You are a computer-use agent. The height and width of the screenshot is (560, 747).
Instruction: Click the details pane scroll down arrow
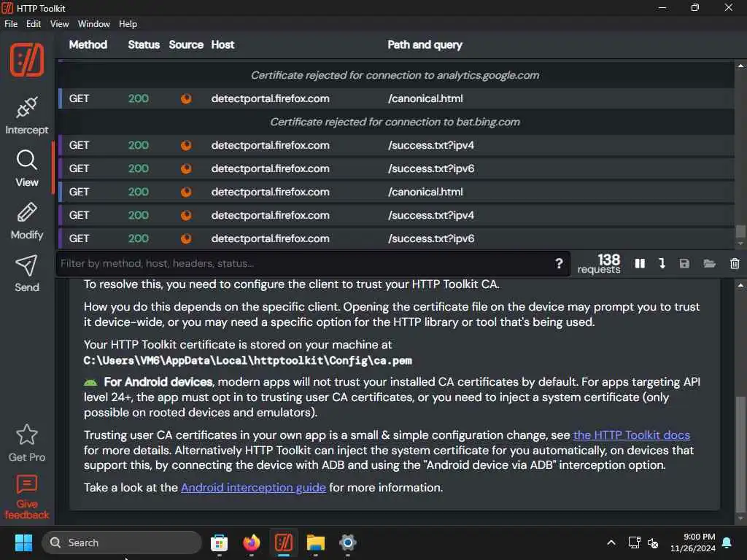click(740, 518)
